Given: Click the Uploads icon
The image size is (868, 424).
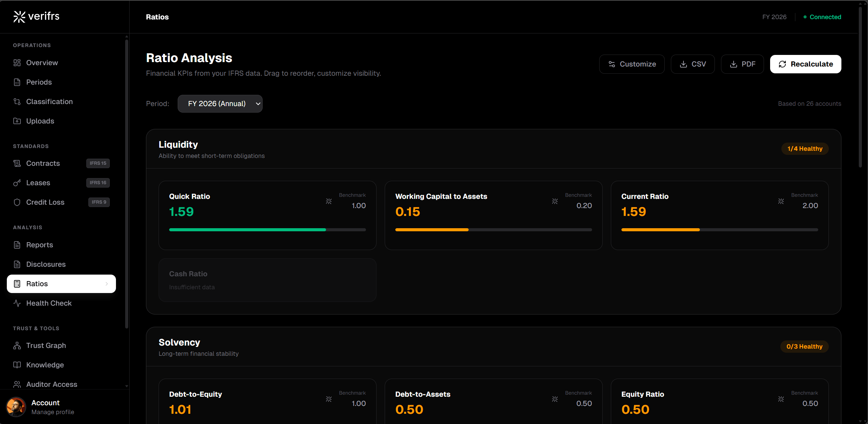Looking at the screenshot, I should pyautogui.click(x=17, y=121).
